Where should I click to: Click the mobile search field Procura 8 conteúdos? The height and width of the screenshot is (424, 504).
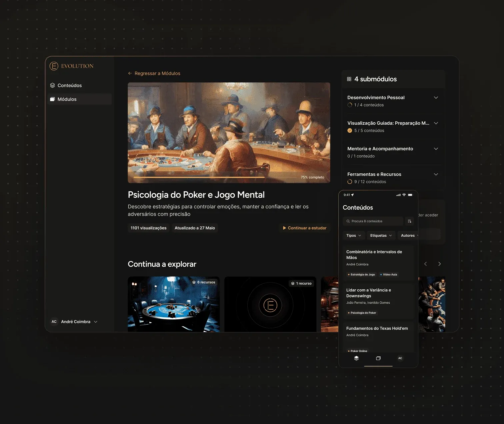click(373, 221)
